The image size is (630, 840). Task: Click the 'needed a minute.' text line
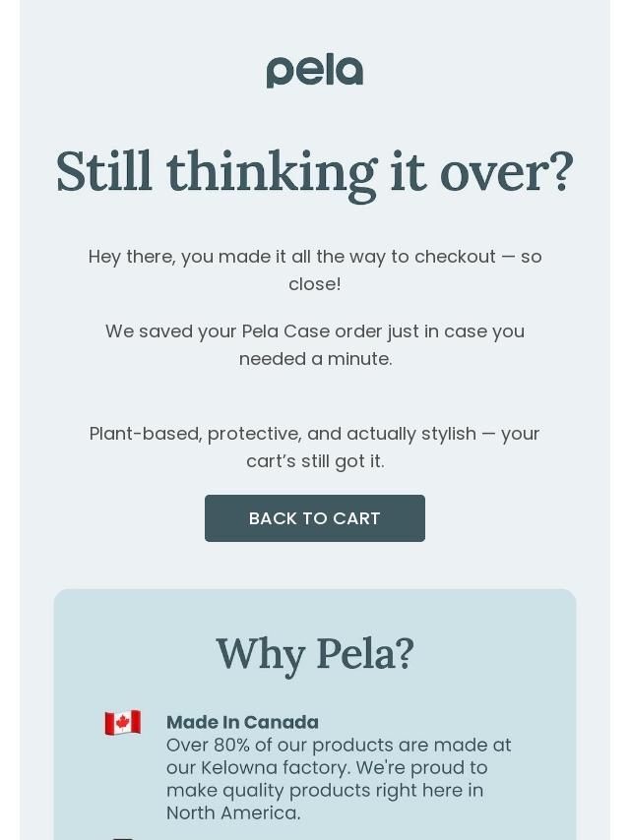315,359
